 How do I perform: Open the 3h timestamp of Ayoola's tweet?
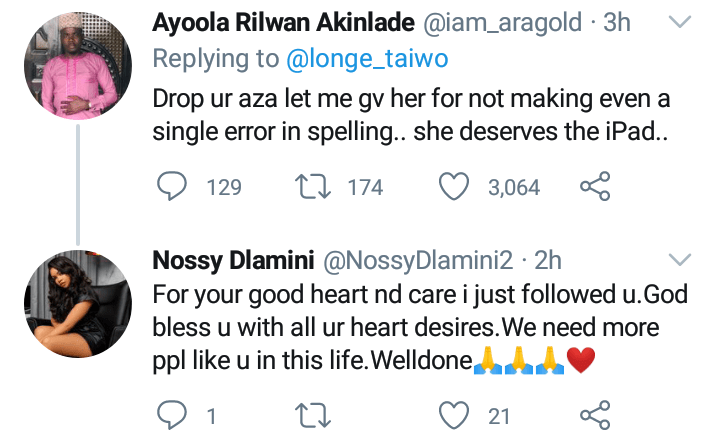pos(617,21)
